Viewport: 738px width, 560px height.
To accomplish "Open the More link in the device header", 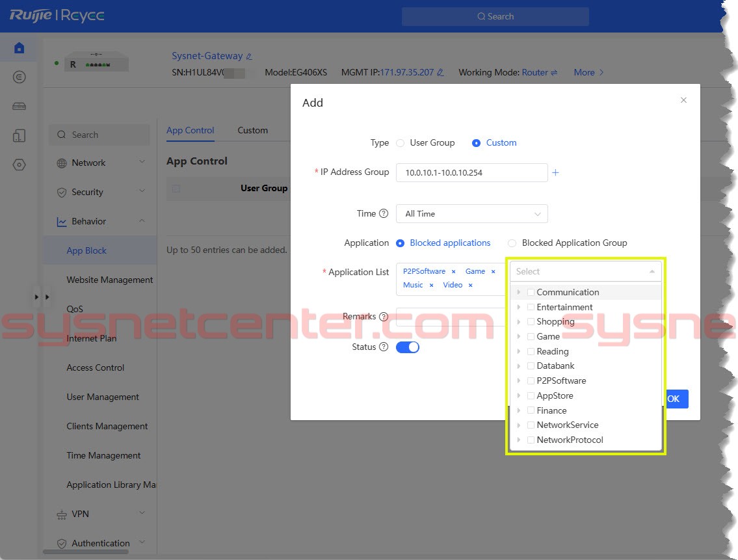I will pos(585,72).
